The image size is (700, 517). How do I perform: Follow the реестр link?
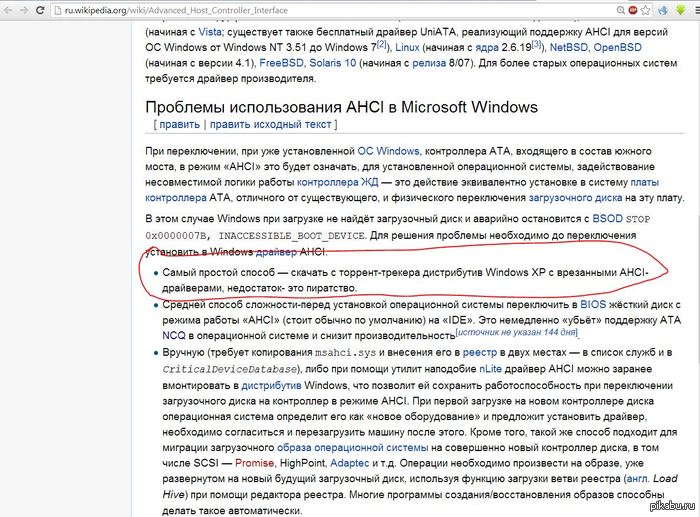click(479, 353)
